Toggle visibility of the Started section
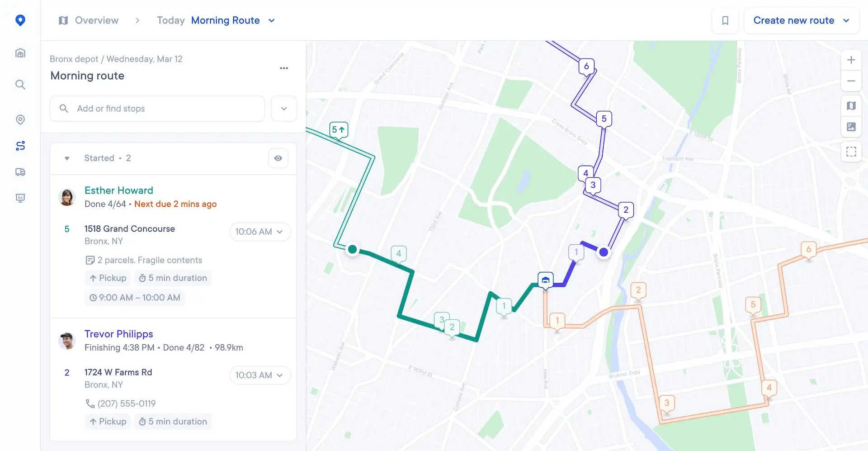 278,158
